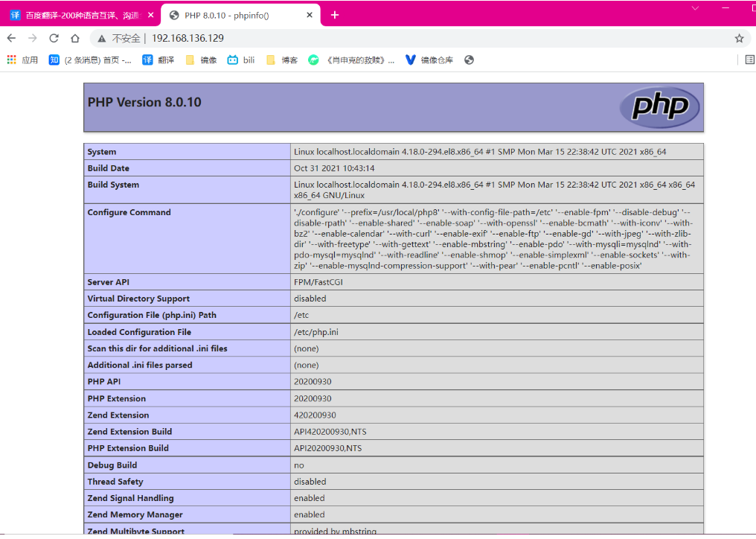Click the Build Date value Oct 31 2021
The image size is (756, 539).
(x=334, y=168)
